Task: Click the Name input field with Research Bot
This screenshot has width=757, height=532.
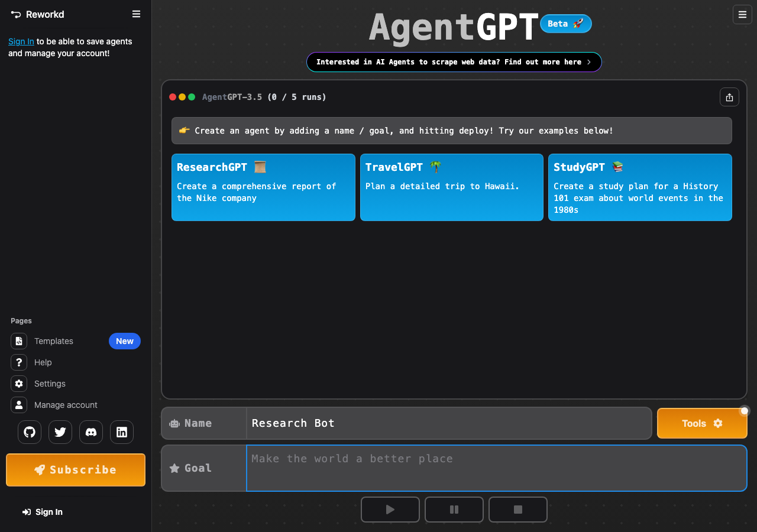Action: [x=449, y=423]
